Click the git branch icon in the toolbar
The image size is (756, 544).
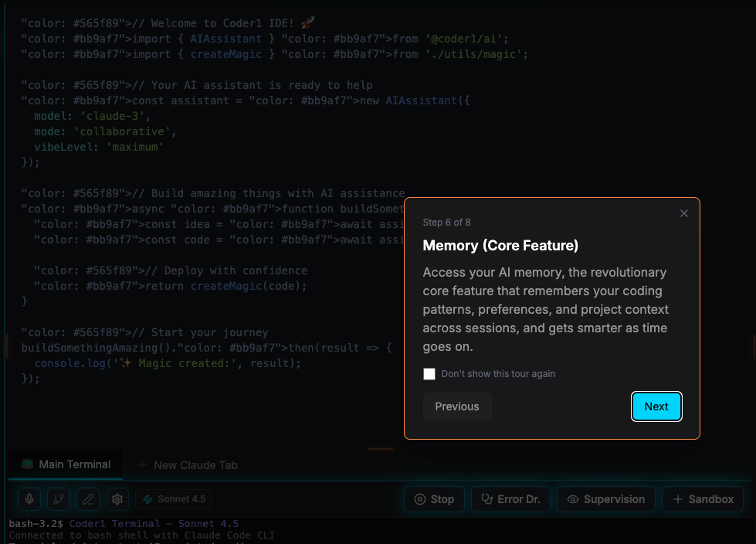pos(58,499)
